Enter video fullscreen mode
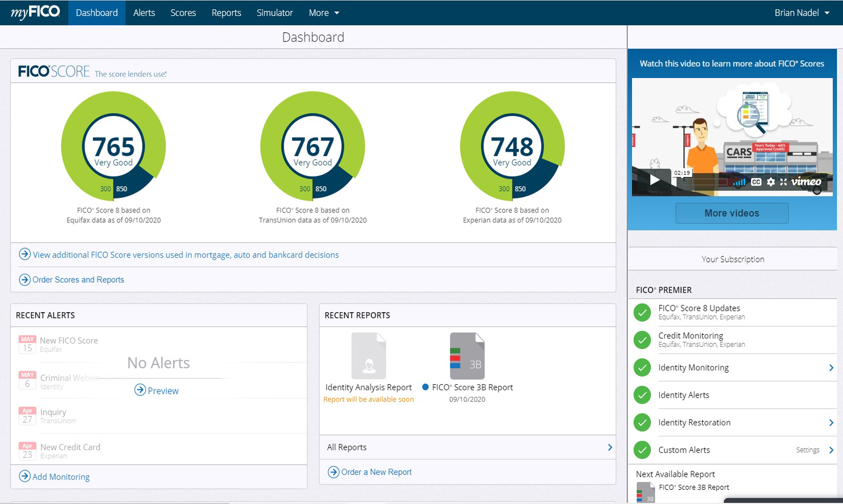The image size is (843, 504). [783, 182]
